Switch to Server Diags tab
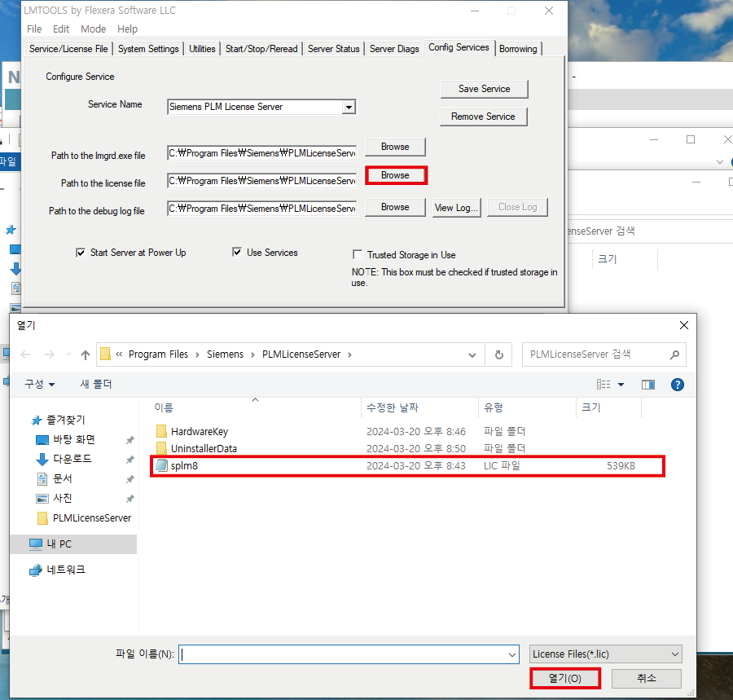 394,49
